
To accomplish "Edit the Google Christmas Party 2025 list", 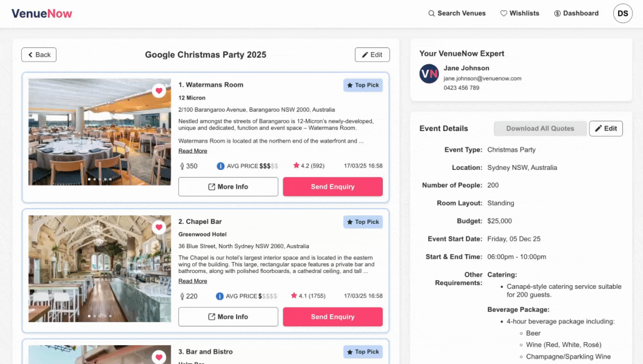I will point(372,55).
